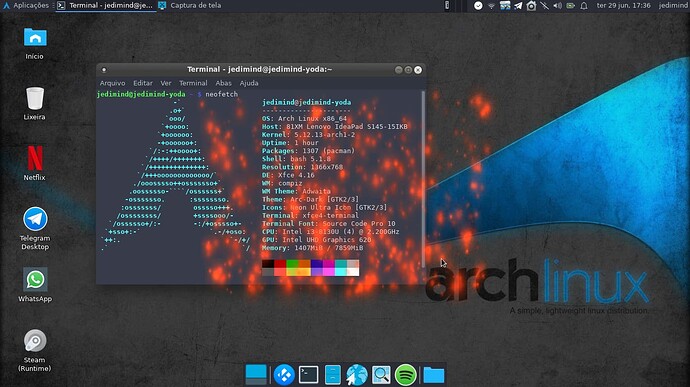
Task: Click the 'OS: Arch Linux x86_64' line
Action: coord(304,118)
